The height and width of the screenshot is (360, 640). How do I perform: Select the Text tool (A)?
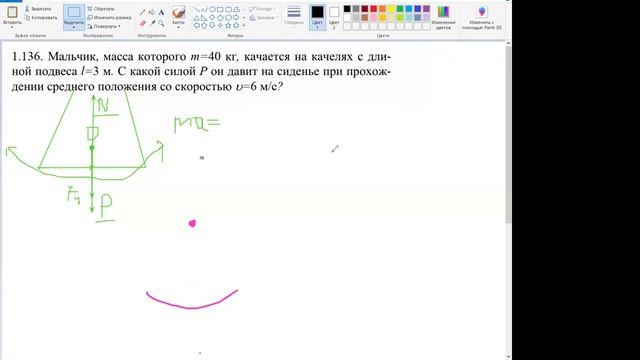tap(161, 12)
